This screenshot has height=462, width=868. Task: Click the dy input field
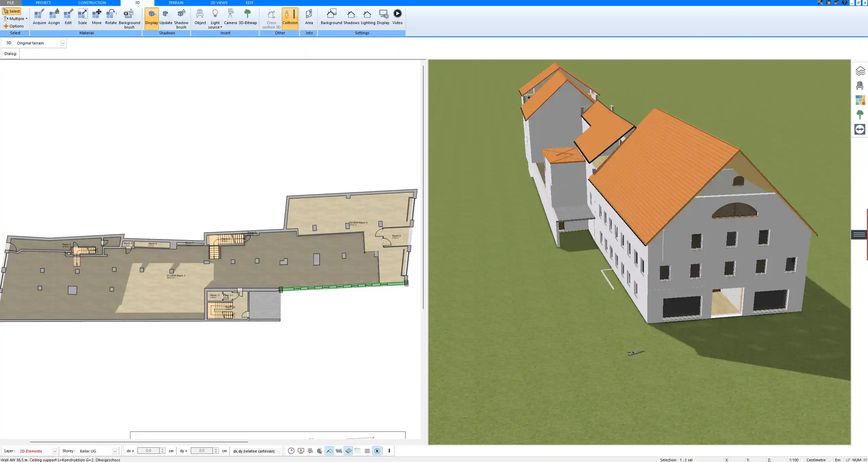(x=202, y=451)
